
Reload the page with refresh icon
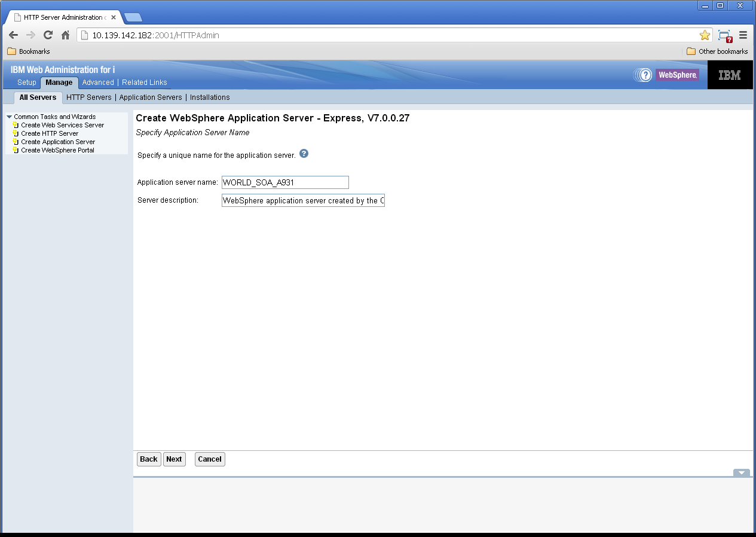[x=48, y=35]
